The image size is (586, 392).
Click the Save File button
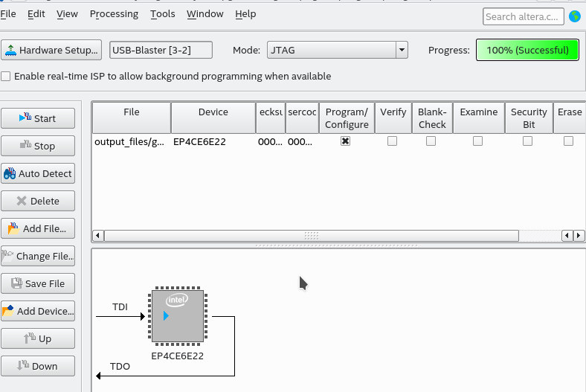pos(38,283)
